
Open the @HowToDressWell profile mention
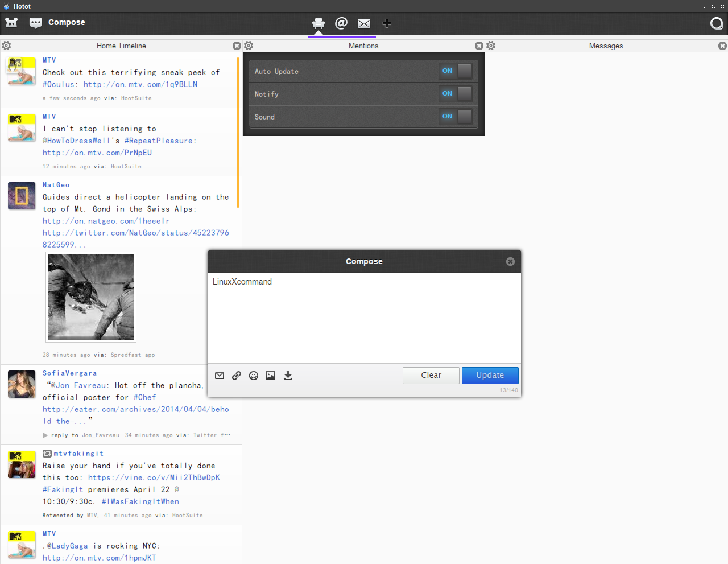[76, 141]
